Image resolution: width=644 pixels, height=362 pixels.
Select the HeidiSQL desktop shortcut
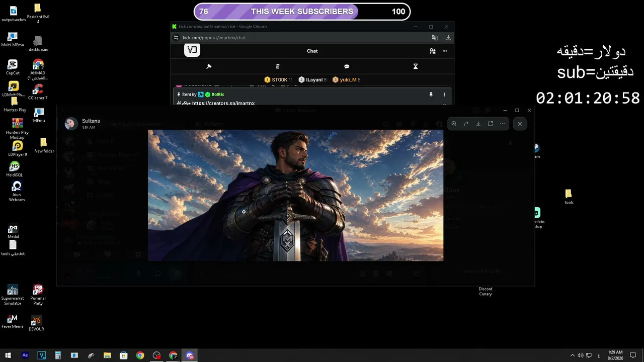[15, 169]
